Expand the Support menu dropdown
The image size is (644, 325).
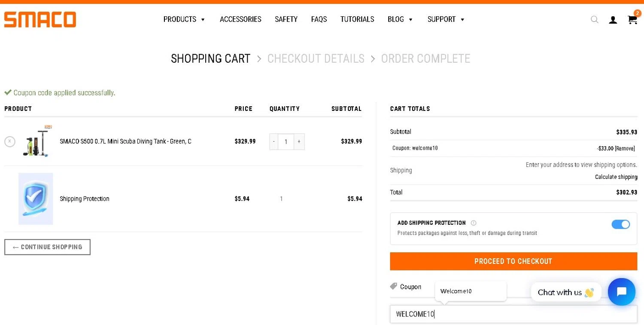pos(446,19)
